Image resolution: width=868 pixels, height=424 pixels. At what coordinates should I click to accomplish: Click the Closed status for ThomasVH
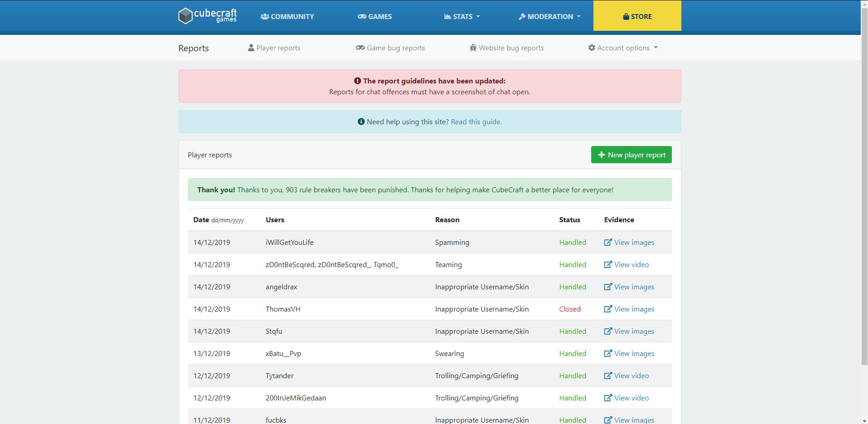[x=569, y=309]
